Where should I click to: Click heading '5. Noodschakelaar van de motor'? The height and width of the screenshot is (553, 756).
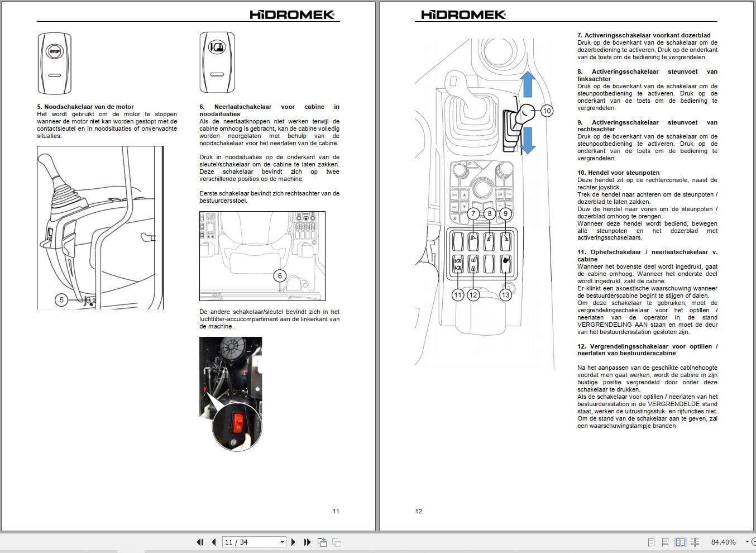click(x=85, y=107)
